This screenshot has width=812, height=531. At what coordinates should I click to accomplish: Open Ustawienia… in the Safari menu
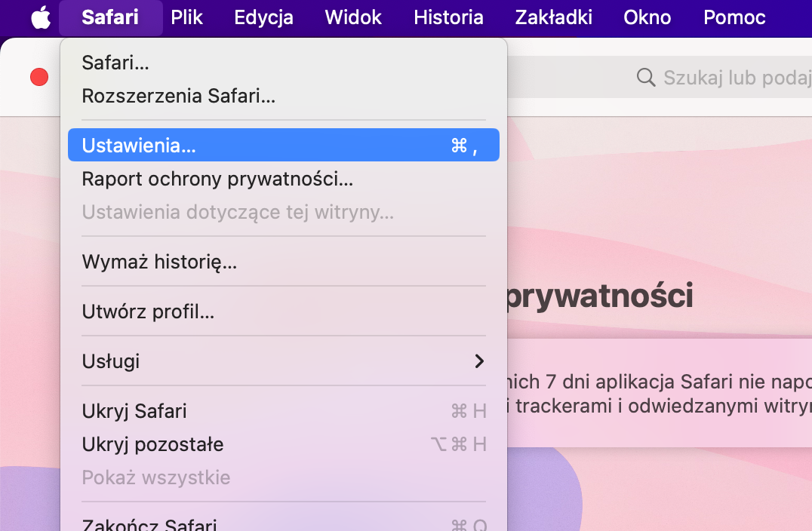coord(284,145)
